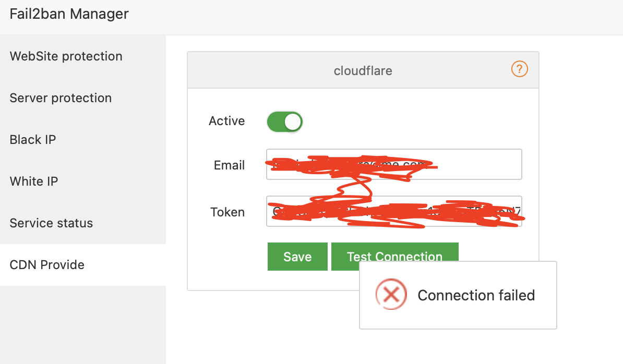
Task: Open WebSite protection section
Action: click(x=66, y=56)
